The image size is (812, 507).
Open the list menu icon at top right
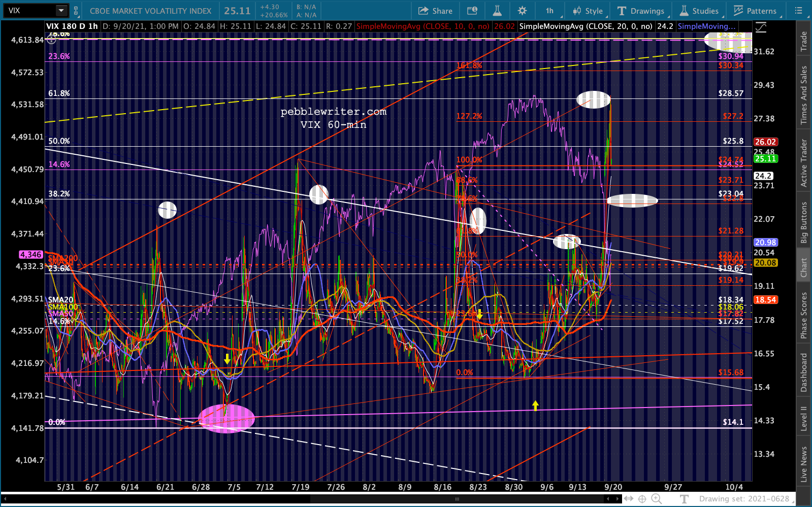pos(798,11)
